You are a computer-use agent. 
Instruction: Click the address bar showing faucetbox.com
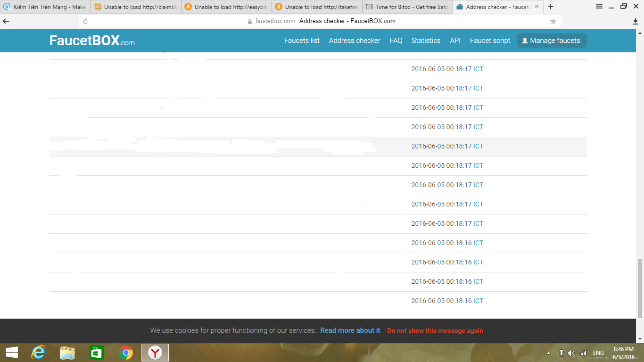tap(321, 21)
